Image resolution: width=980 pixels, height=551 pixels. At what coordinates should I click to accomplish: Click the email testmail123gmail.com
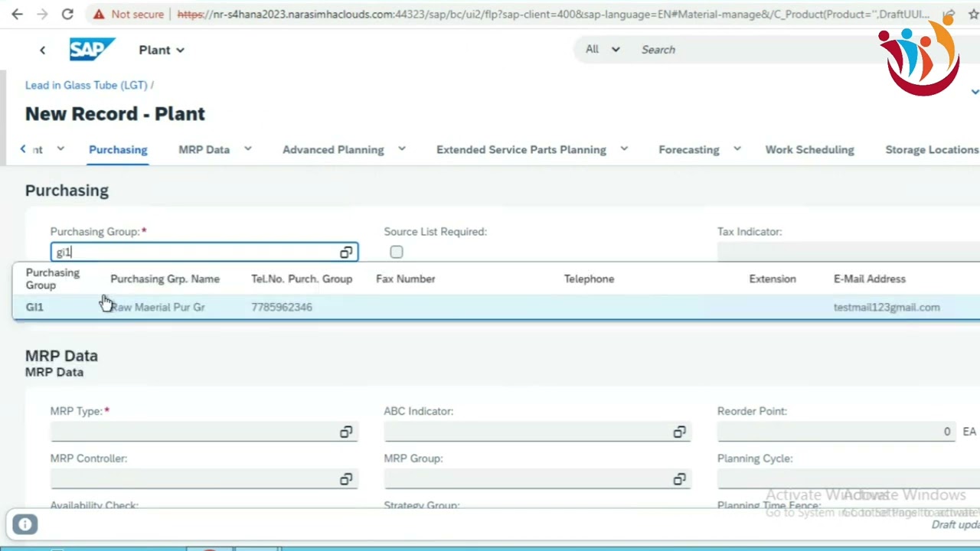[887, 307]
